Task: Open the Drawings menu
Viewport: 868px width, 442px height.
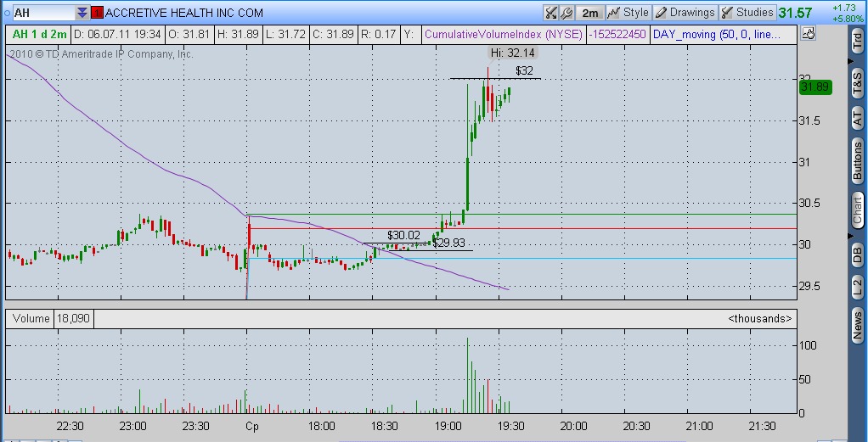Action: coord(685,12)
